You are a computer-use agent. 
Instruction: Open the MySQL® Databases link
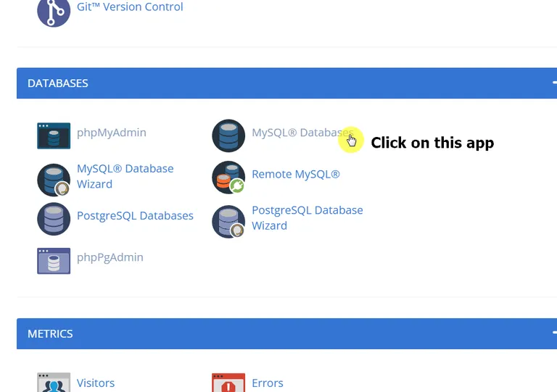click(x=302, y=133)
